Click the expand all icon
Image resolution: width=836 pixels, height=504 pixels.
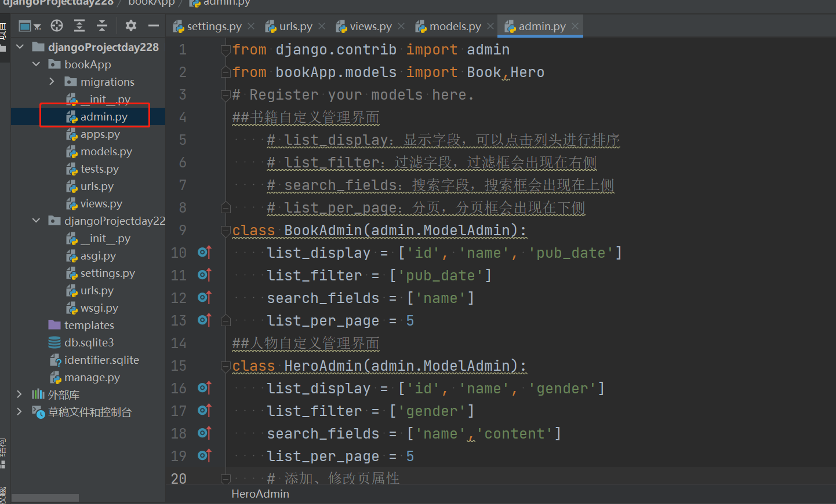[x=79, y=25]
